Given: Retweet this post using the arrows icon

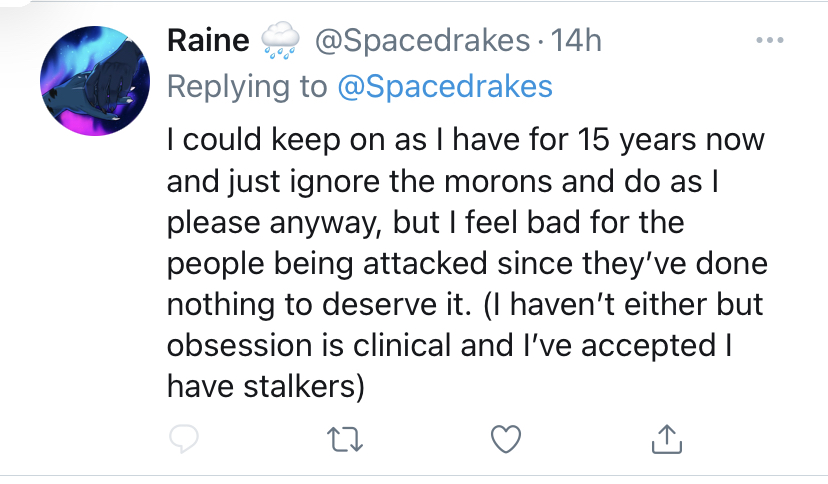Looking at the screenshot, I should pyautogui.click(x=345, y=439).
